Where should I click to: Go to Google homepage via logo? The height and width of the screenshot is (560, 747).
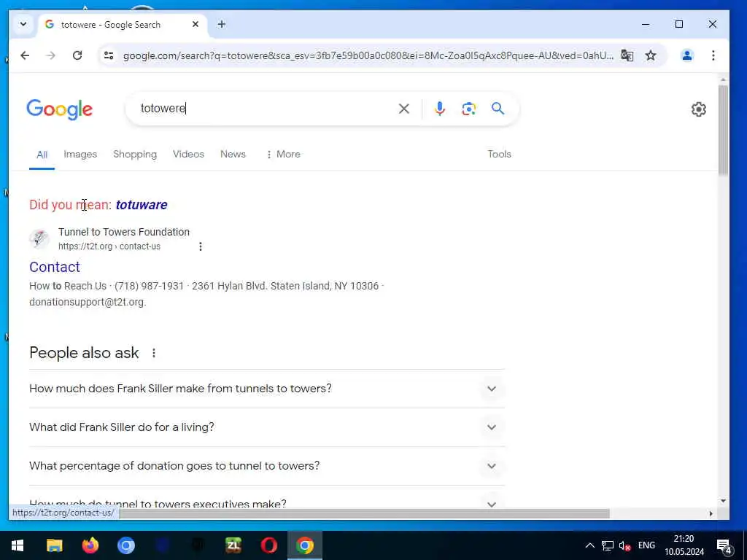(60, 109)
